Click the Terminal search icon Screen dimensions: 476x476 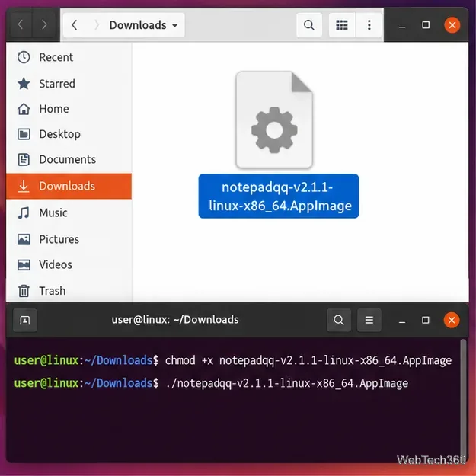point(339,320)
